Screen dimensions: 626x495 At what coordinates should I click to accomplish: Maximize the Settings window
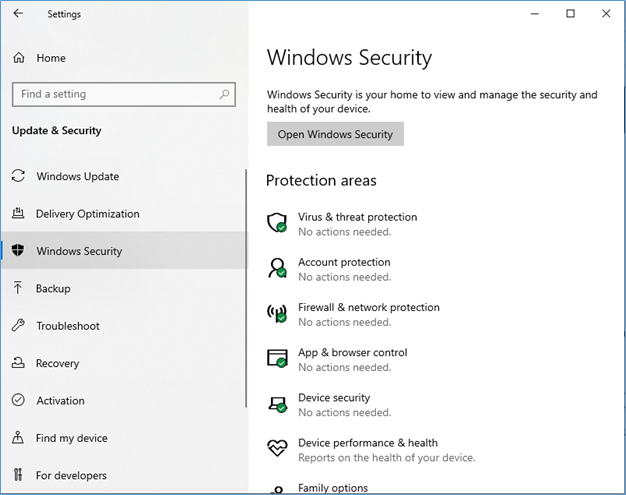[x=571, y=14]
